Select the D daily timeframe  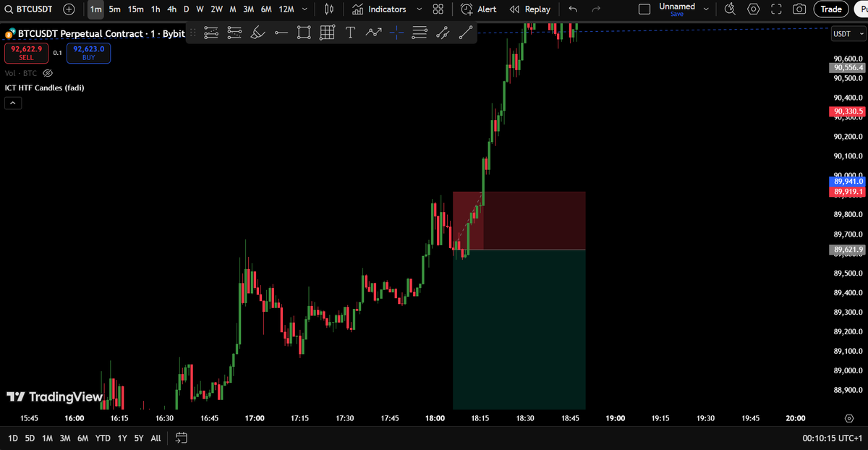point(186,9)
